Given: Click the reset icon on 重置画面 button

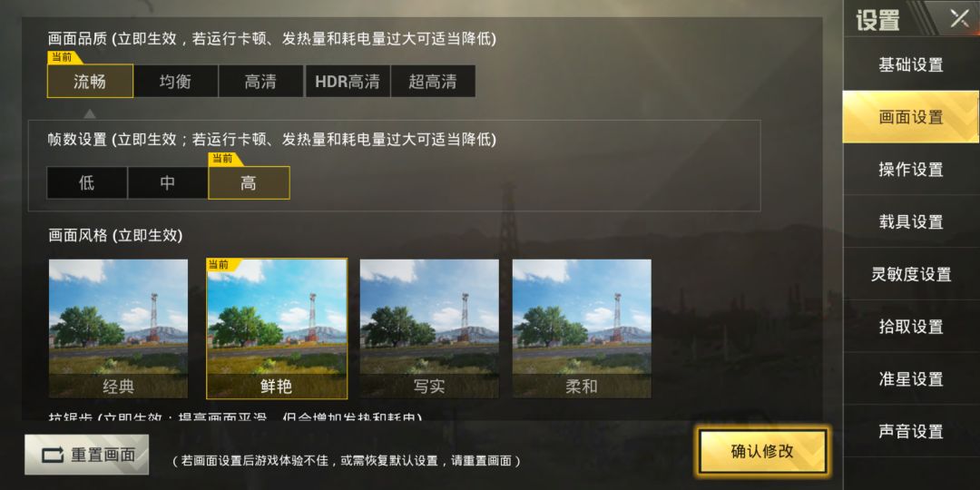Looking at the screenshot, I should pos(53,455).
